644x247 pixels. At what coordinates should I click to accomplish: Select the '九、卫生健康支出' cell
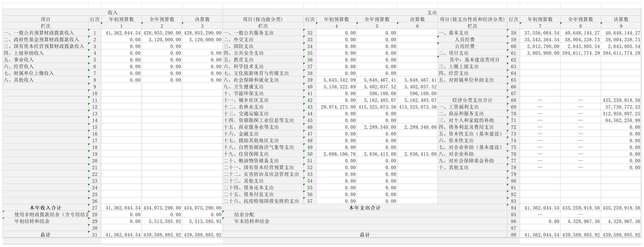263,87
